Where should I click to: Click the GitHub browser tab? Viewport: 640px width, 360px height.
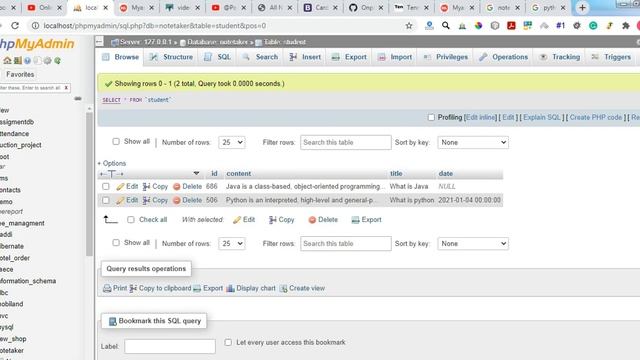[366, 8]
